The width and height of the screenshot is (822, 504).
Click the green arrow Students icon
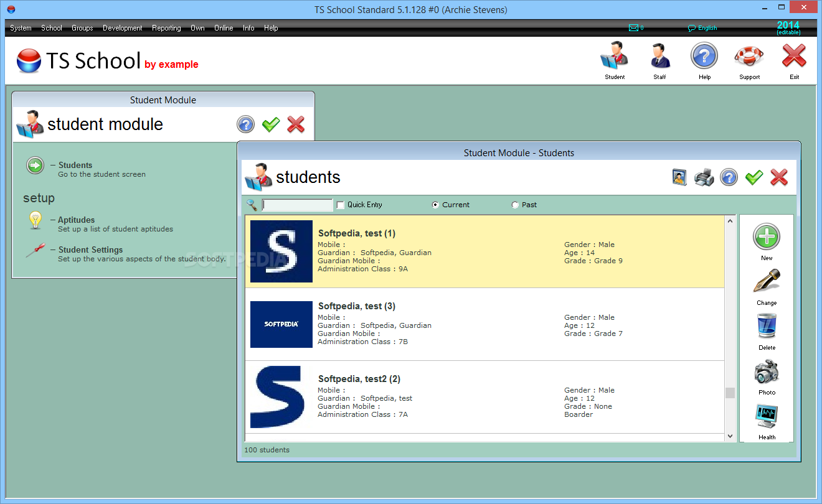(35, 166)
